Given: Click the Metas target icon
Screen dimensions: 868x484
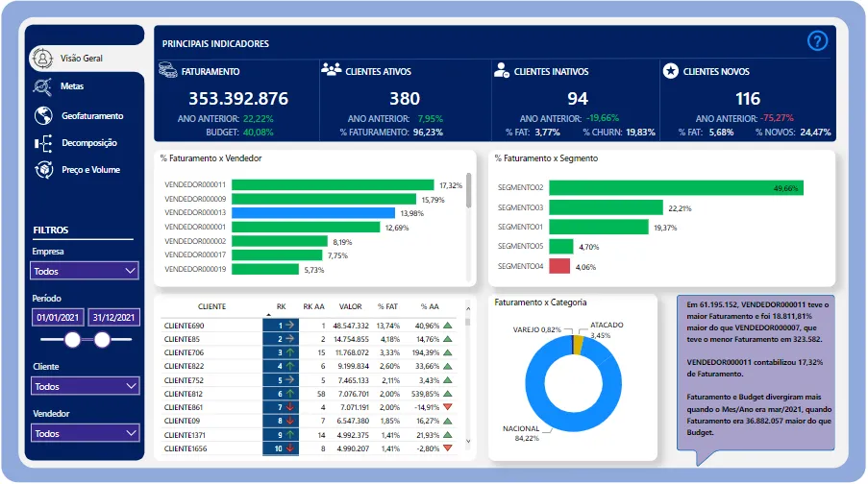Looking at the screenshot, I should (42, 86).
